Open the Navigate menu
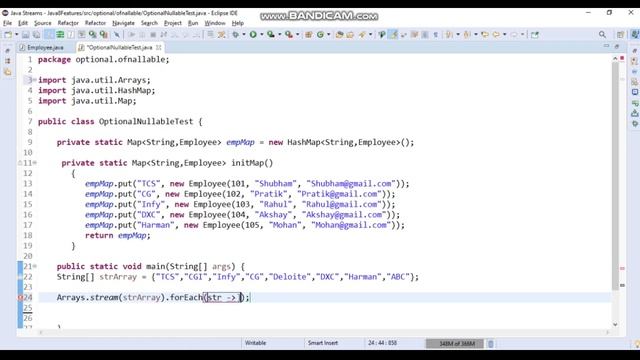Viewport: 640px width, 360px height. tap(123, 23)
